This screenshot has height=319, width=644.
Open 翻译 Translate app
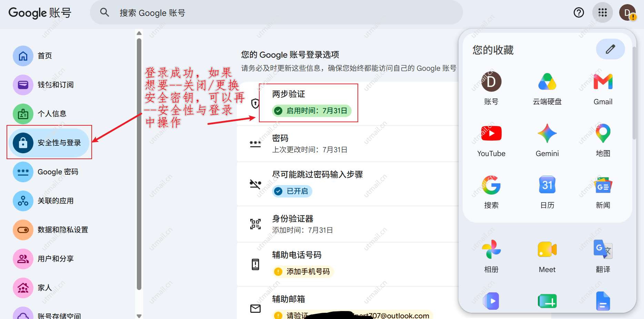(x=603, y=256)
